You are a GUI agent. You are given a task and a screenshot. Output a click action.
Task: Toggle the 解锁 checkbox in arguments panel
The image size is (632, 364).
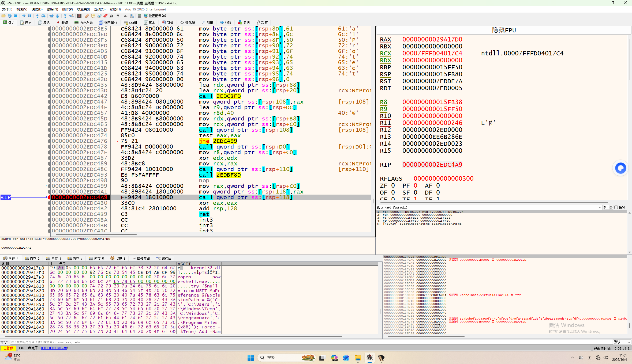tap(616, 207)
